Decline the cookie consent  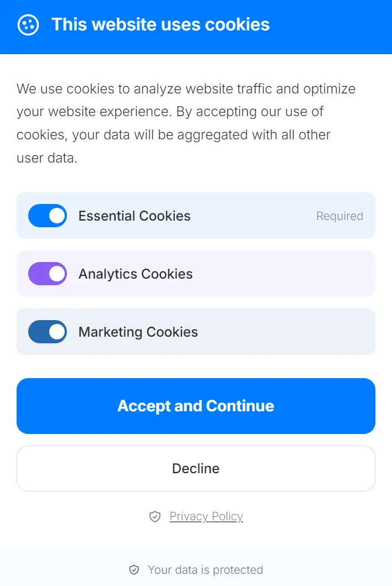click(196, 468)
